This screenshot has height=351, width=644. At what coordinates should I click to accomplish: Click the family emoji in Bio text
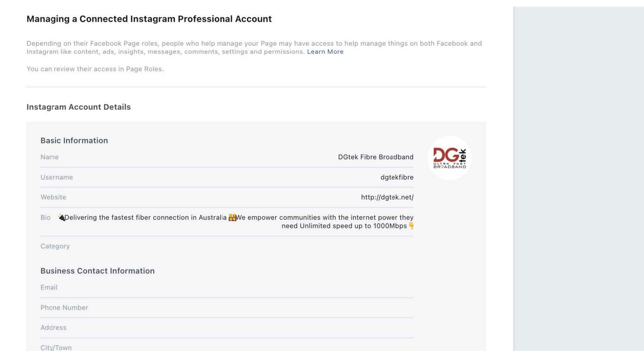click(x=232, y=218)
